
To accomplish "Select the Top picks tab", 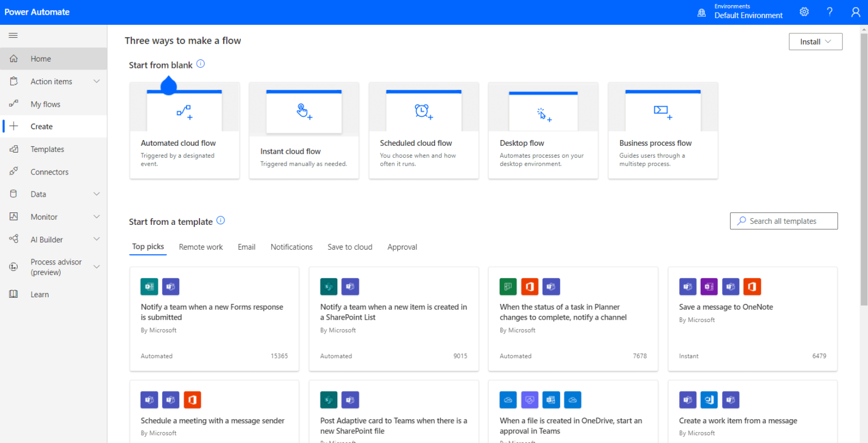I will [x=148, y=247].
